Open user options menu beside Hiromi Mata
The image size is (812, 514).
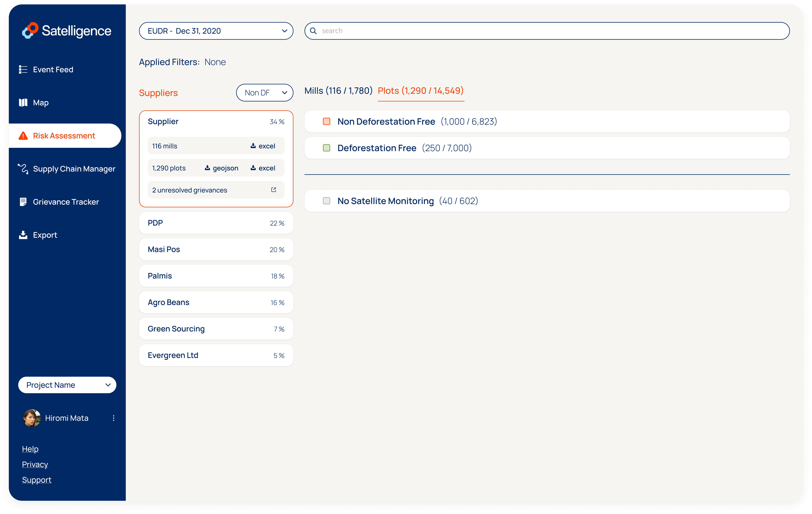[114, 418]
